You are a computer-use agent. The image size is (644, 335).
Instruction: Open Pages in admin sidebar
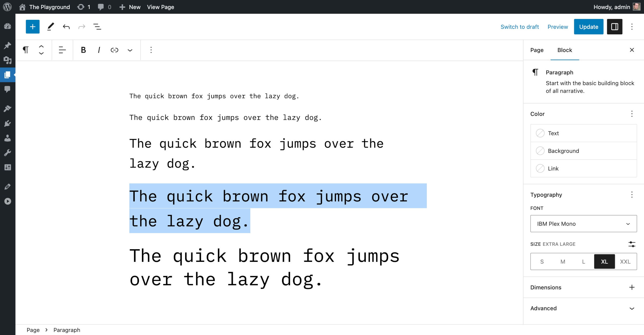pos(8,75)
